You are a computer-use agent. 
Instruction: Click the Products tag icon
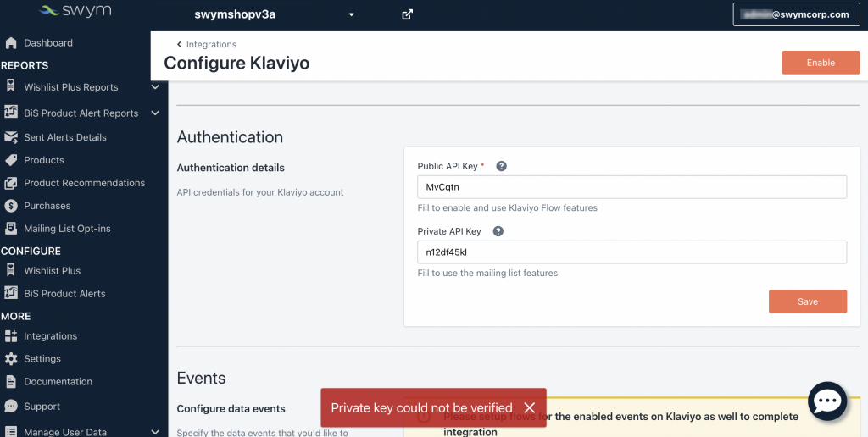[10, 160]
